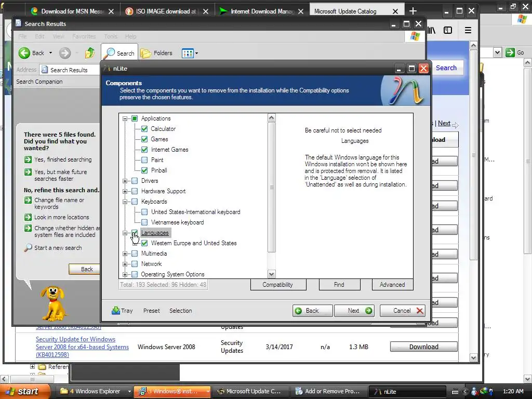The image size is (532, 399).
Task: Click the Find button in nLite
Action: click(x=339, y=285)
